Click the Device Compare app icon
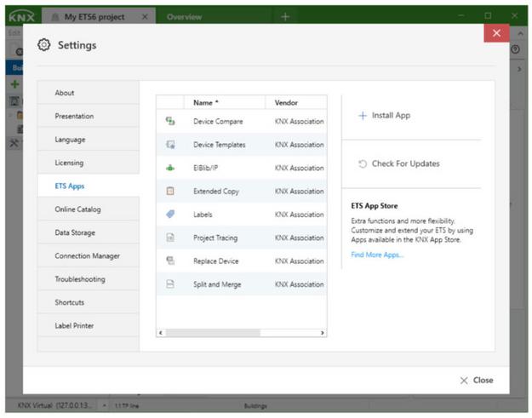 [x=169, y=122]
